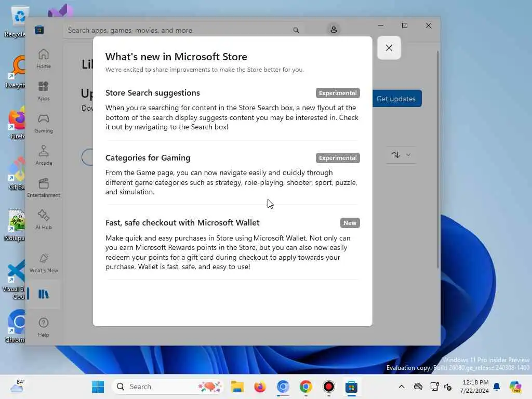Click the New badge for Microsoft Wallet
532x399 pixels.
click(x=350, y=223)
